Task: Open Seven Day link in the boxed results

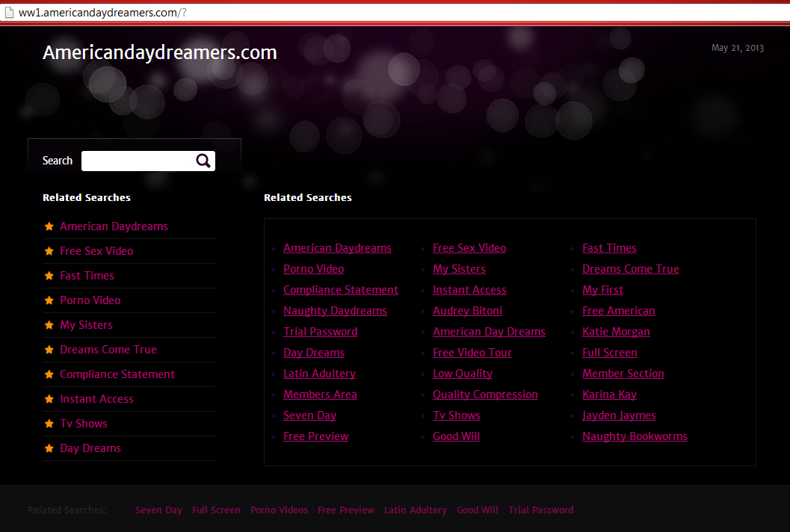Action: pos(310,415)
